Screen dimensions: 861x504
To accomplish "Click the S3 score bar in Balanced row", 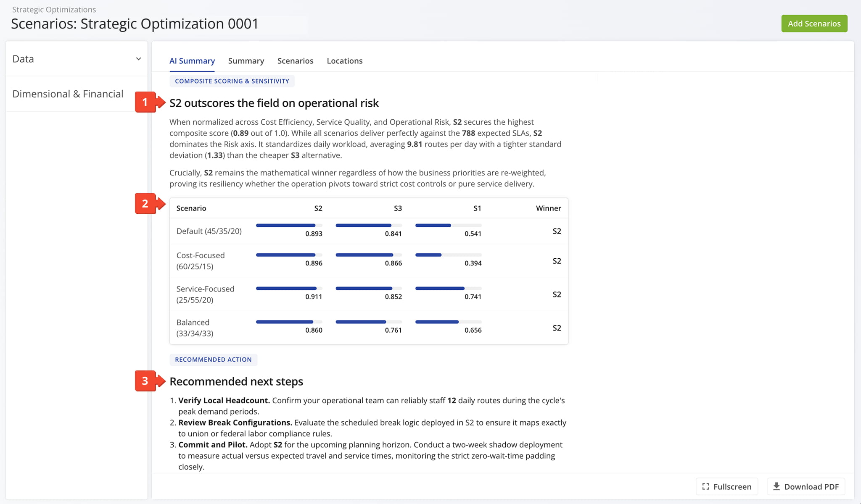I will click(x=369, y=322).
